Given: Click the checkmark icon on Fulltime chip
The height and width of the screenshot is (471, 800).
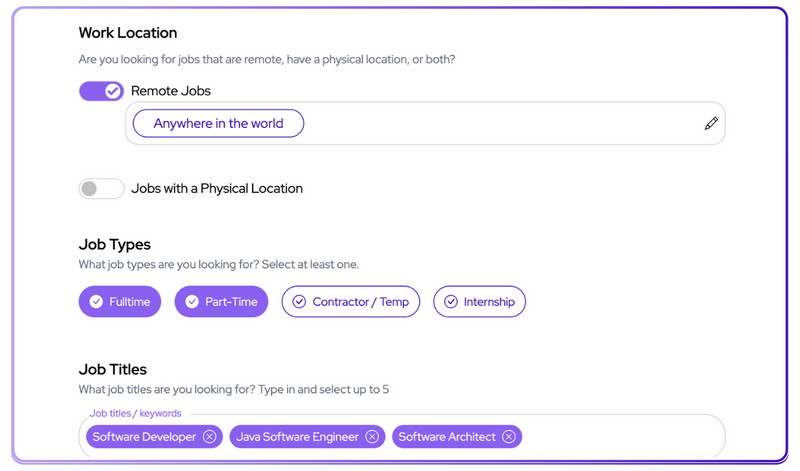Looking at the screenshot, I should (x=96, y=302).
